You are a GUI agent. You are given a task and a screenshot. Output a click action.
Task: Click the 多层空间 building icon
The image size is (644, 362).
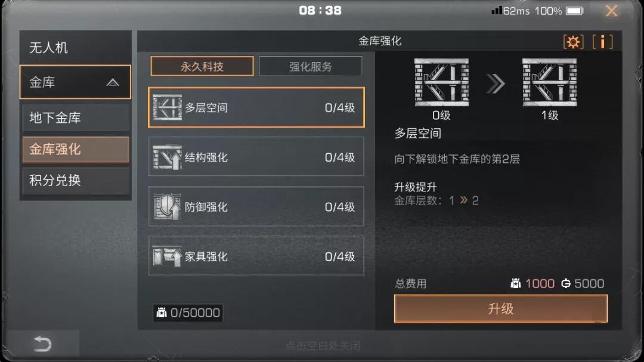click(x=167, y=107)
